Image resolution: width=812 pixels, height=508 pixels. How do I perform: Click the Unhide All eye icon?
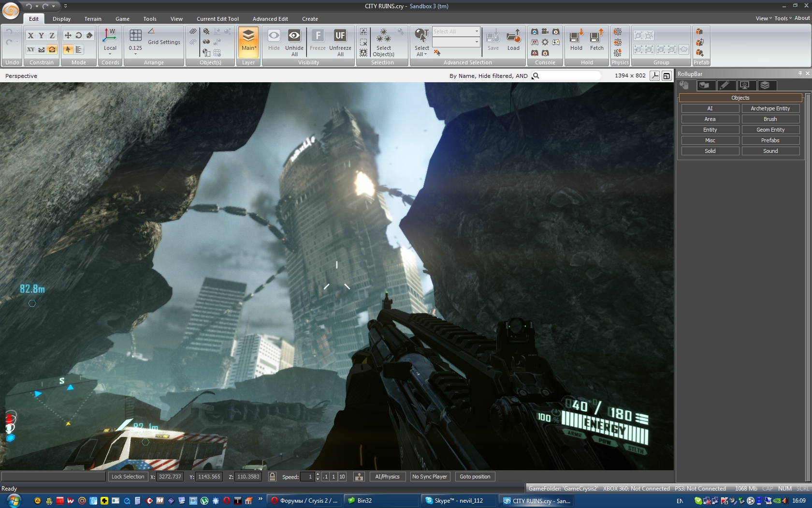click(x=294, y=36)
